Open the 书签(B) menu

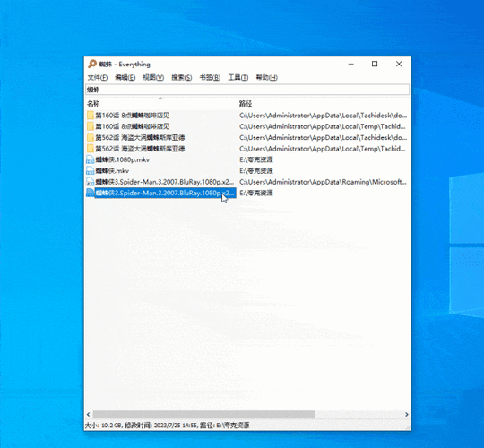point(210,77)
